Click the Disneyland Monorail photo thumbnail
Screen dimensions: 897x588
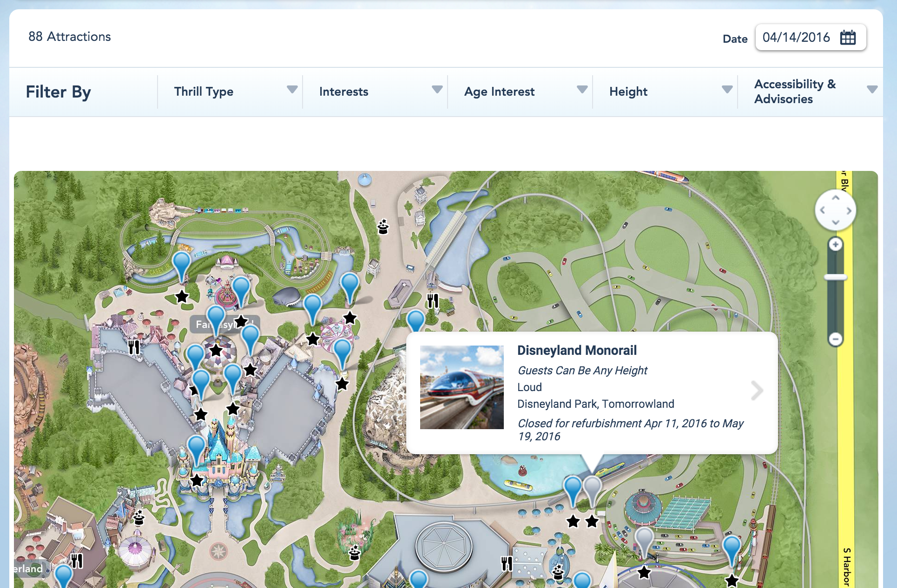(462, 387)
